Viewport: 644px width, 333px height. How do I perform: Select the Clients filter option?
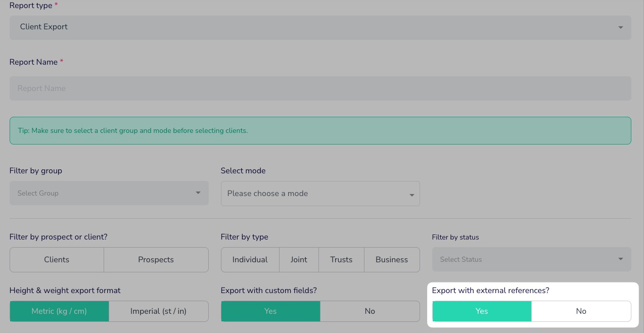tap(57, 260)
